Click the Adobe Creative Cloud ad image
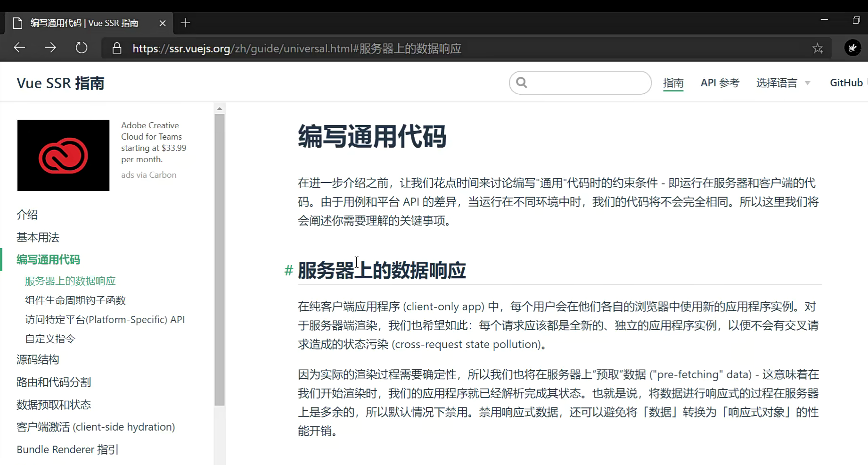The width and height of the screenshot is (868, 465). click(x=63, y=156)
